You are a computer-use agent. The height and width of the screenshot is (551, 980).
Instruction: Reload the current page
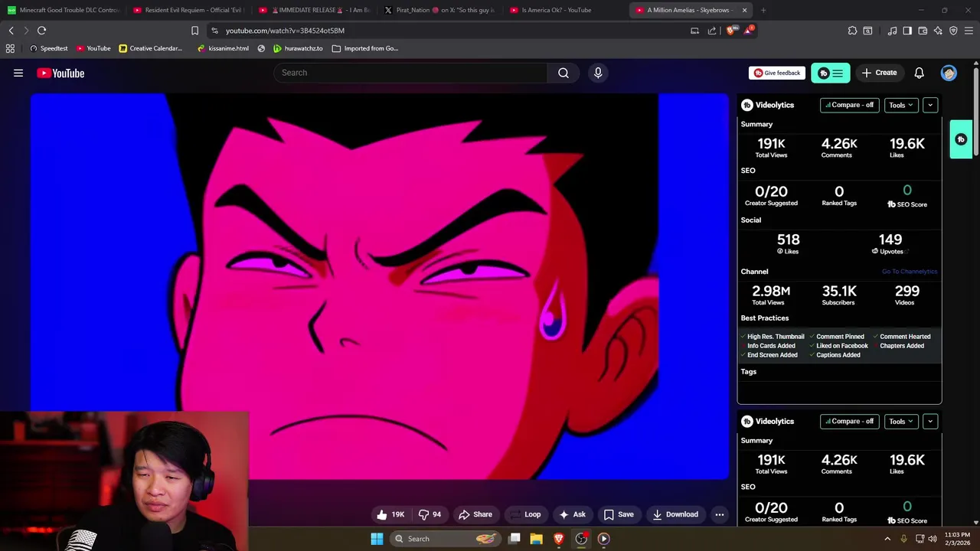point(41,31)
